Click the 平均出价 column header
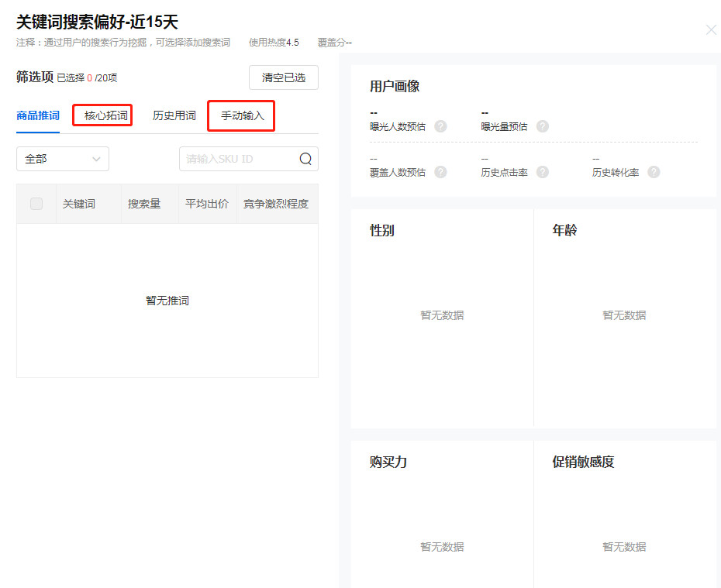This screenshot has width=721, height=588. (207, 204)
